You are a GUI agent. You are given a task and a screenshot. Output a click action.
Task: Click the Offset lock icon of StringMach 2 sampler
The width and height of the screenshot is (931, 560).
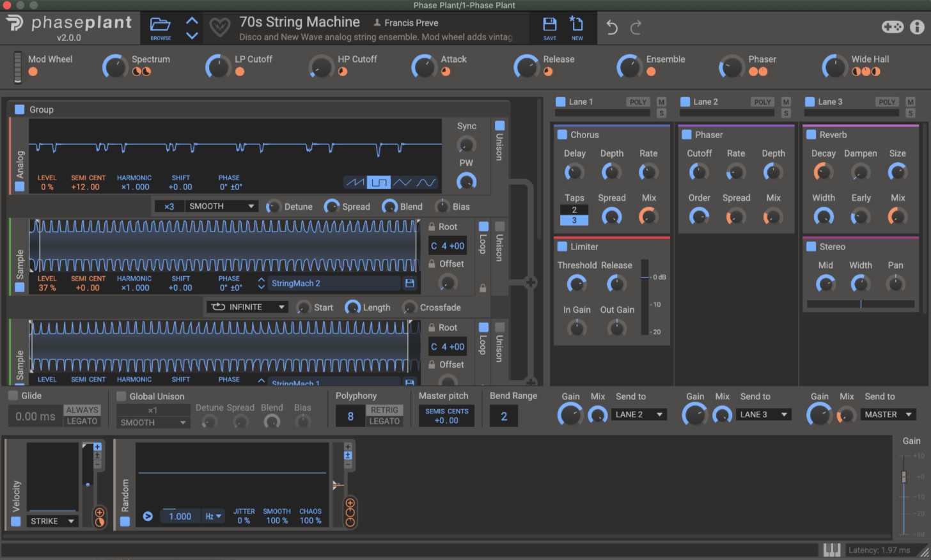(x=432, y=264)
